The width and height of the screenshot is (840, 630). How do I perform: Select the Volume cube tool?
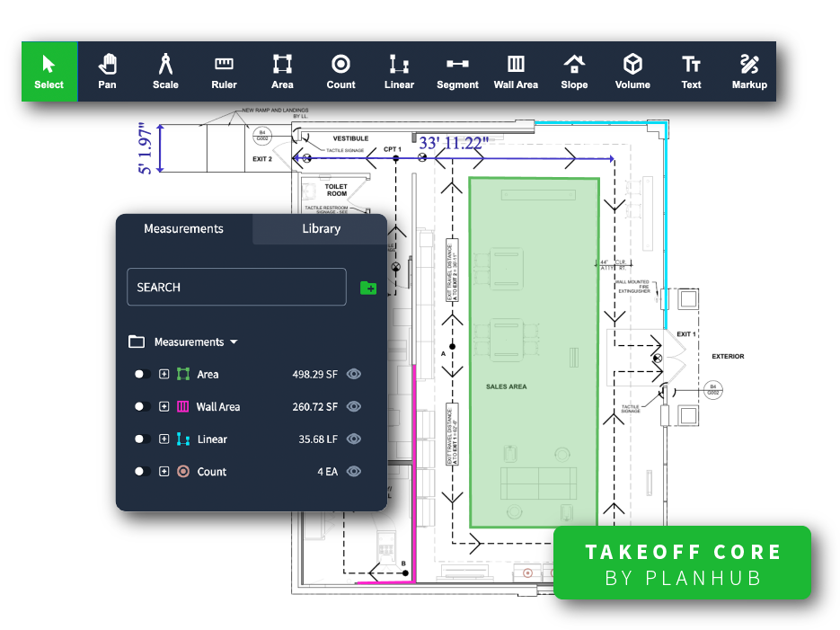pos(632,71)
